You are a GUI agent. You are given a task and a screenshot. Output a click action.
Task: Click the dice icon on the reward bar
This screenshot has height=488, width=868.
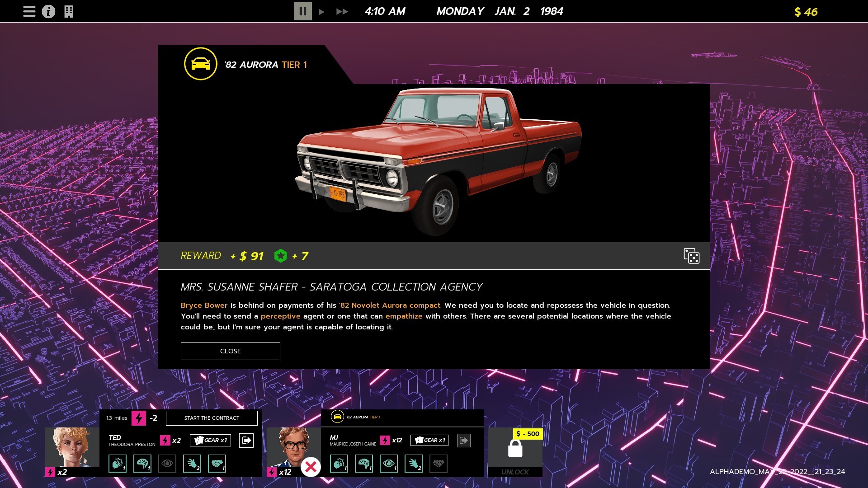[691, 256]
